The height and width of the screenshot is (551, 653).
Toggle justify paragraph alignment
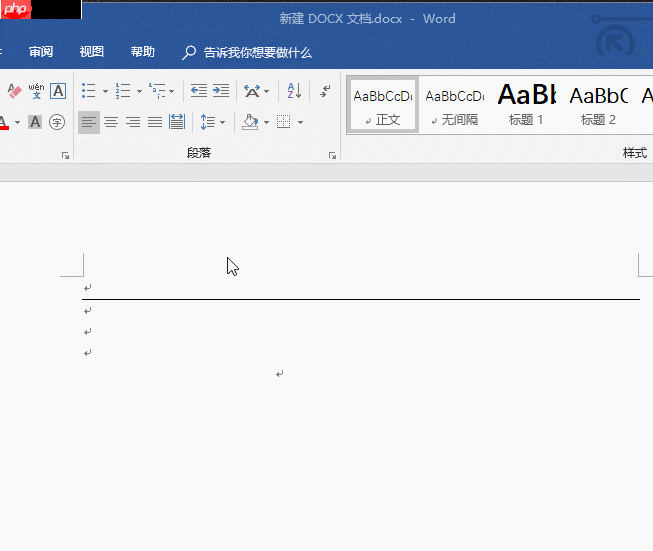coord(155,122)
